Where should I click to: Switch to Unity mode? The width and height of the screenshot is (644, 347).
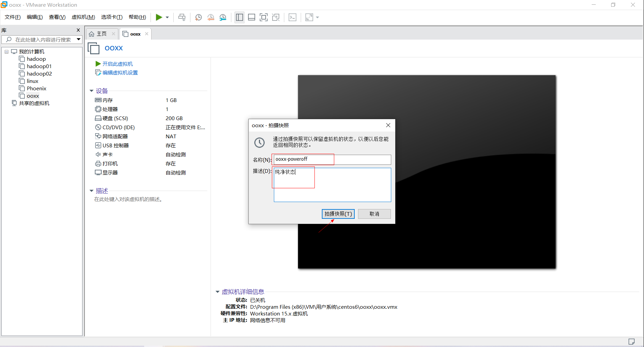click(x=276, y=17)
